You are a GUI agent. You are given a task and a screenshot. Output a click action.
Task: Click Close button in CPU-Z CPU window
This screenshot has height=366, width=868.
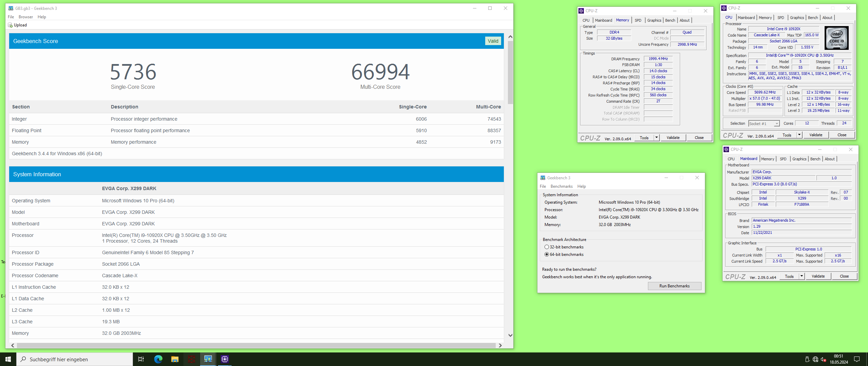(x=842, y=135)
